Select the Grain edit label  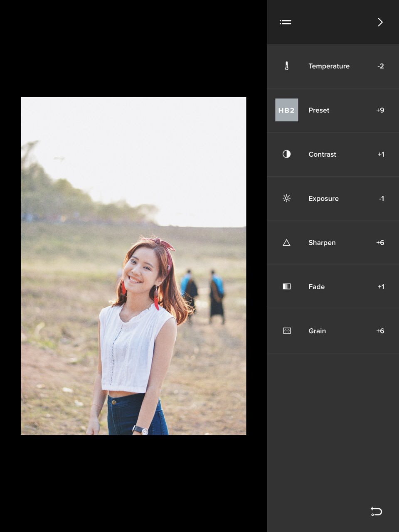coord(317,331)
